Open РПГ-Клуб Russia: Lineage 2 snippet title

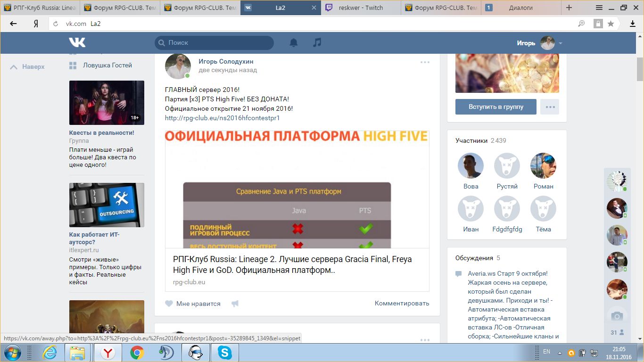click(x=292, y=265)
